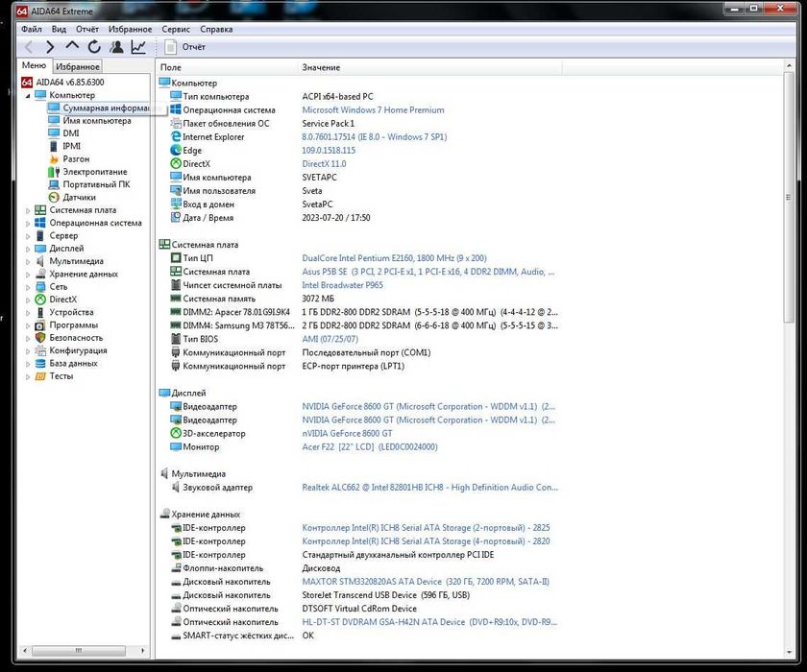
Task: Click the Звуковой адаптер speaker icon
Action: click(x=176, y=487)
